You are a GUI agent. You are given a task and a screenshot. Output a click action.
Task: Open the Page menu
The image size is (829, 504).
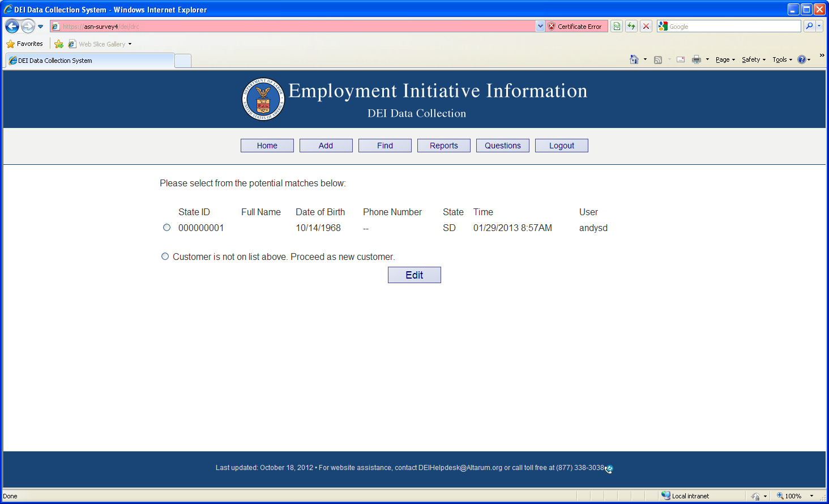(x=725, y=59)
